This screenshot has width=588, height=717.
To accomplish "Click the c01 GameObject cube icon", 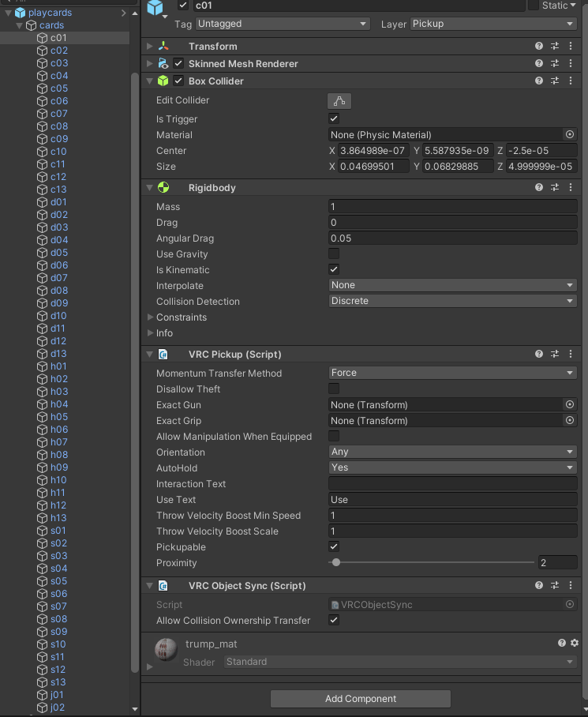I will pyautogui.click(x=155, y=7).
